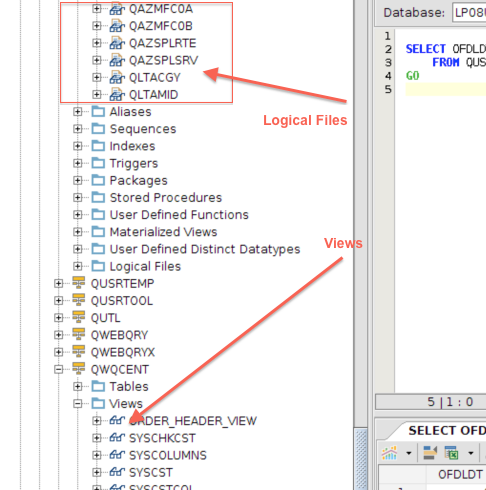
Task: Click the Database name input field
Action: 469,13
